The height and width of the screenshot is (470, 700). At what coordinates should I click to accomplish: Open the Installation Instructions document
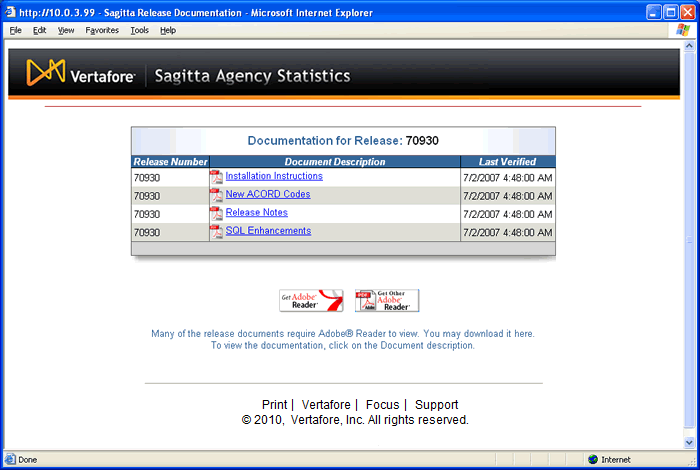[x=274, y=176]
